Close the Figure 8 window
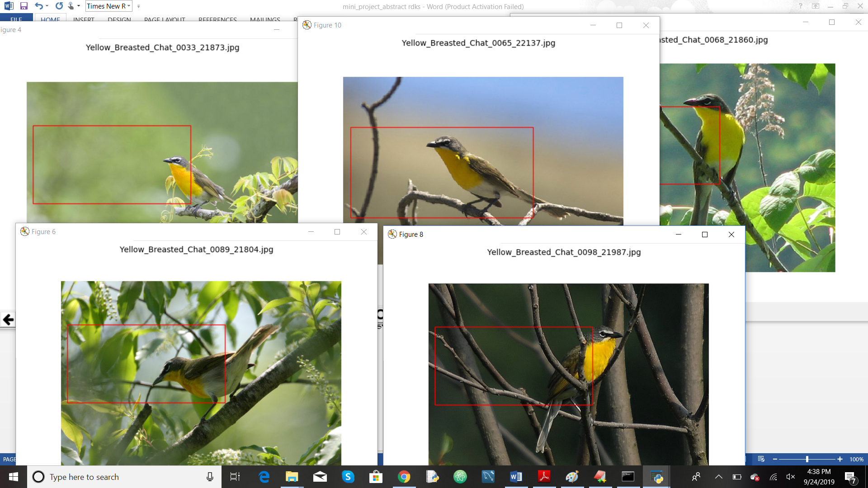868x488 pixels. coord(731,235)
